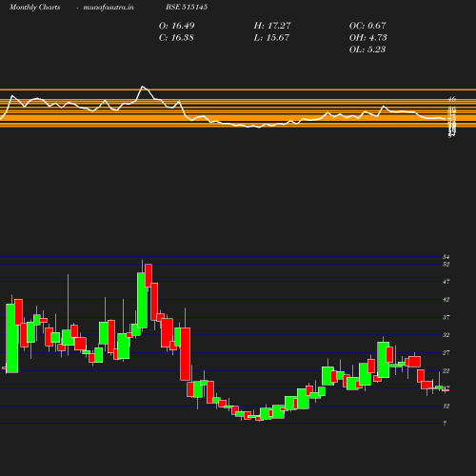Click the price axis label 32

[446, 335]
